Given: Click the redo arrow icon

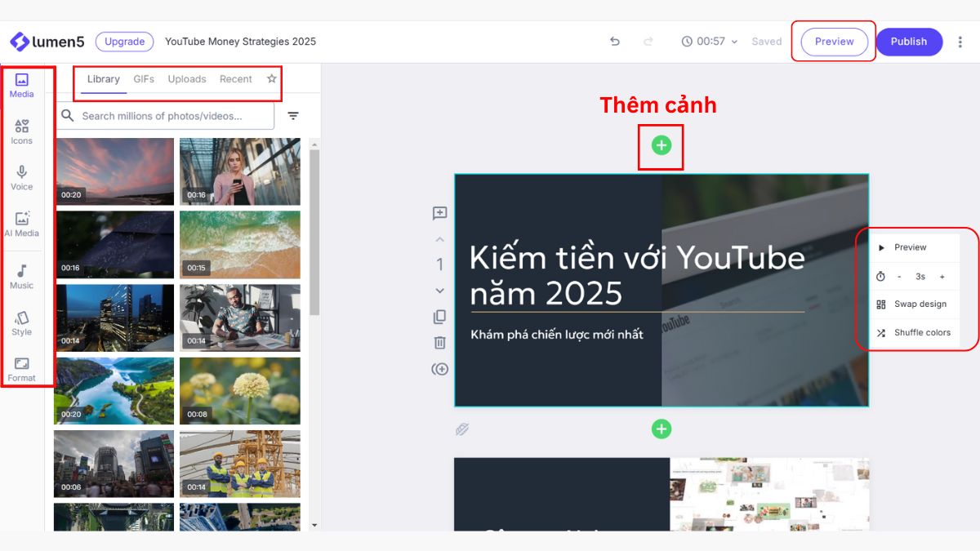Looking at the screenshot, I should (648, 42).
